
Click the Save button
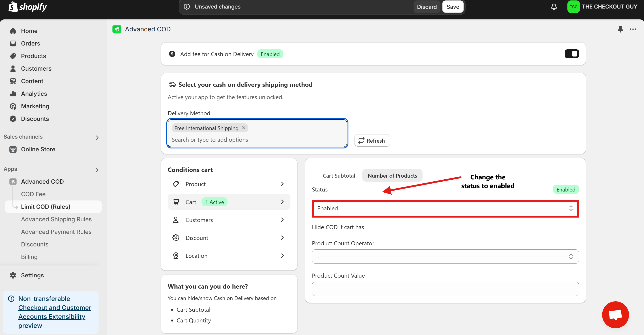click(x=453, y=7)
